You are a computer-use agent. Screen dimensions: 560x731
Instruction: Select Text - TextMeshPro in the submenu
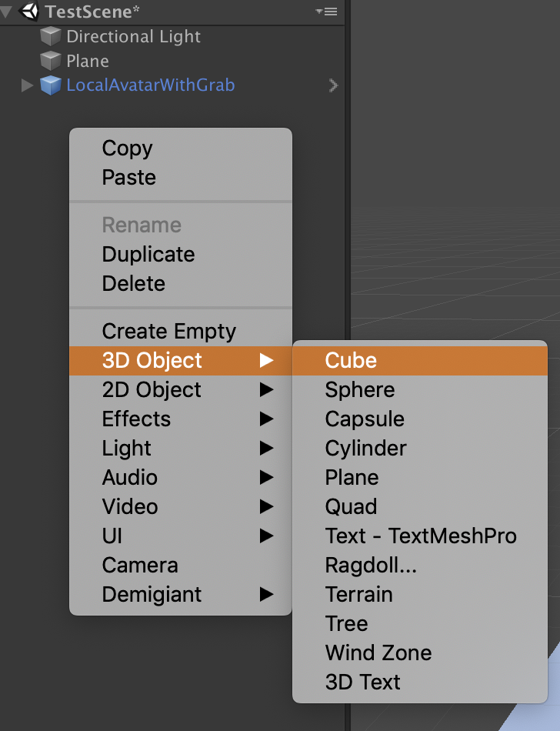[x=420, y=536]
